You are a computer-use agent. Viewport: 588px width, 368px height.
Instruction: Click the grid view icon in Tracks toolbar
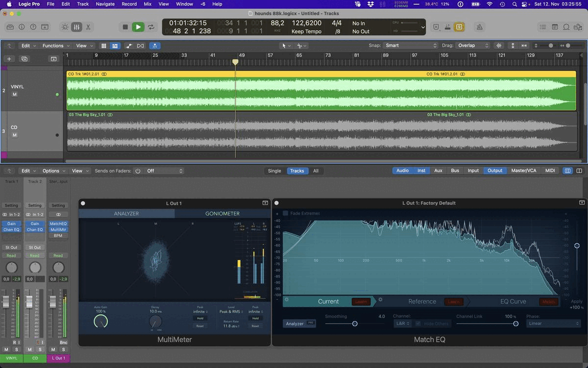[103, 46]
